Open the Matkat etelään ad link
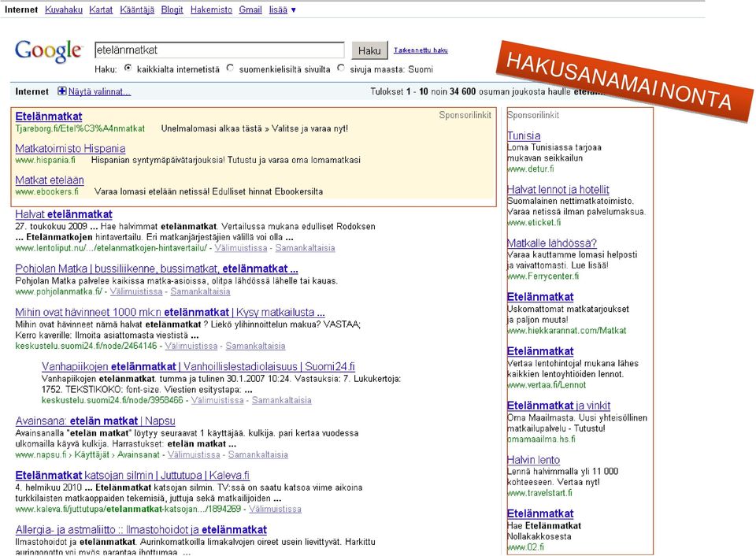Image resolution: width=756 pixels, height=556 pixels. click(50, 180)
